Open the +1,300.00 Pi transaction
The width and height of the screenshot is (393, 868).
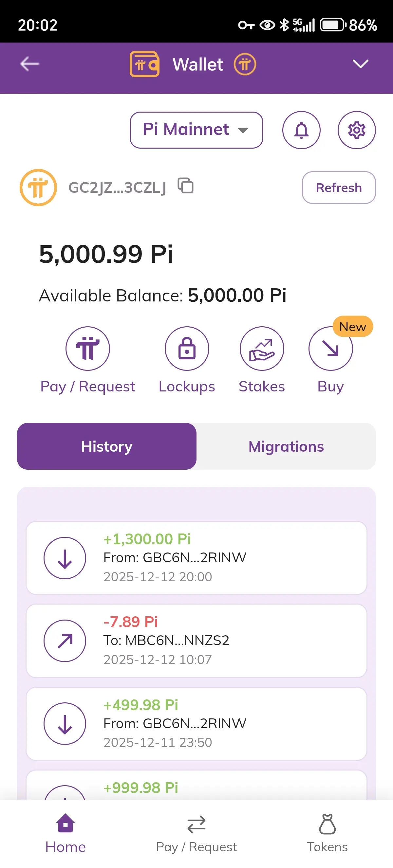[196, 558]
